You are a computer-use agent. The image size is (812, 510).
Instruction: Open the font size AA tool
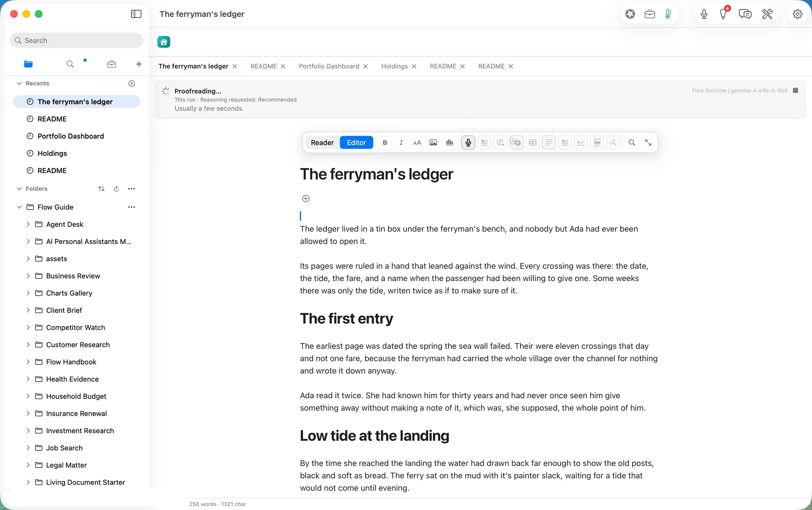(417, 143)
